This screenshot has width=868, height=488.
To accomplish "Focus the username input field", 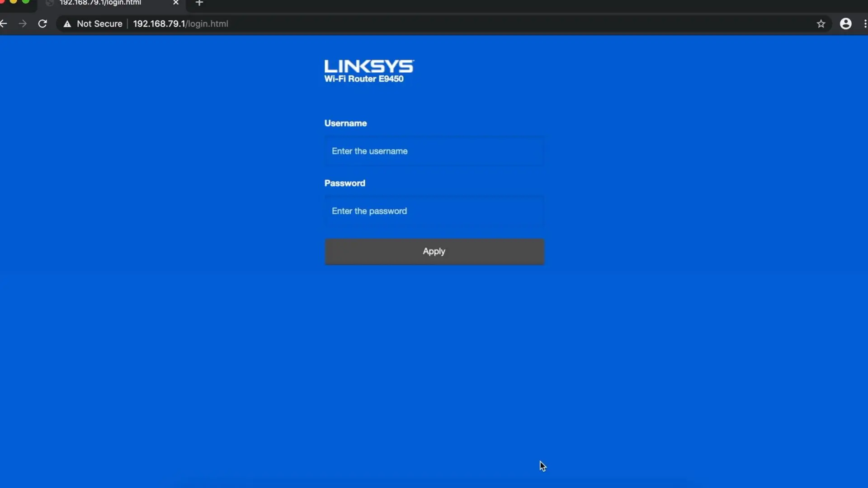I will coord(434,151).
